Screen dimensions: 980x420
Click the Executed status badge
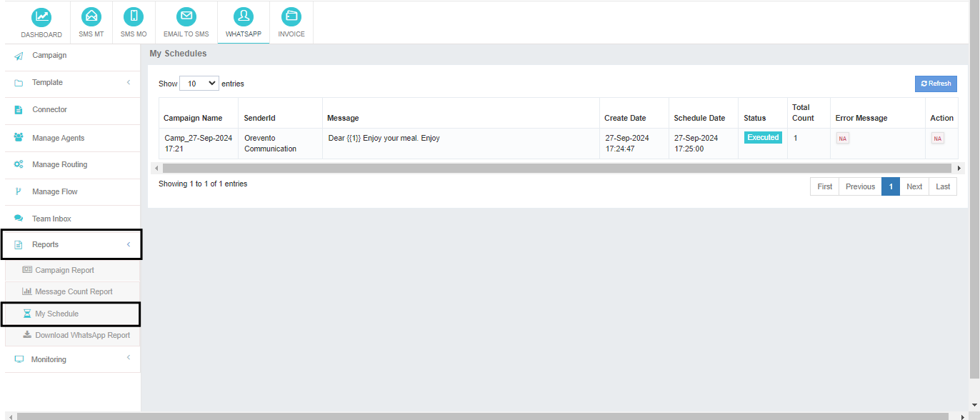pyautogui.click(x=763, y=137)
